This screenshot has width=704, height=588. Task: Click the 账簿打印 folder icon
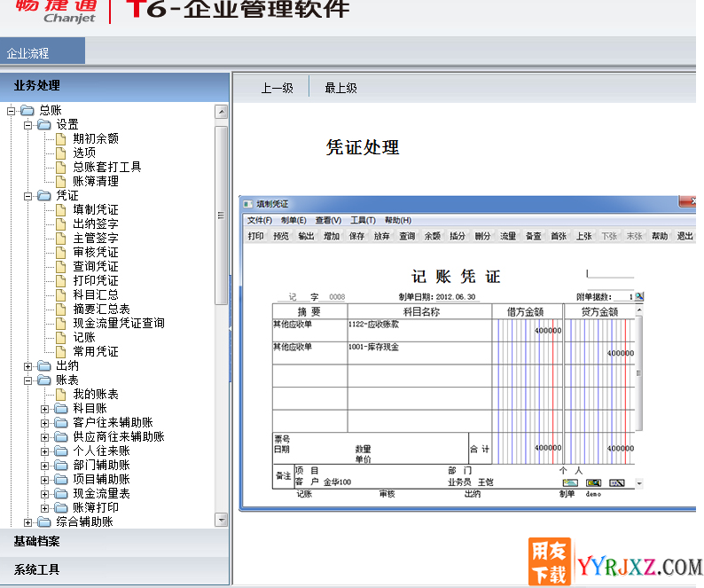coord(61,508)
